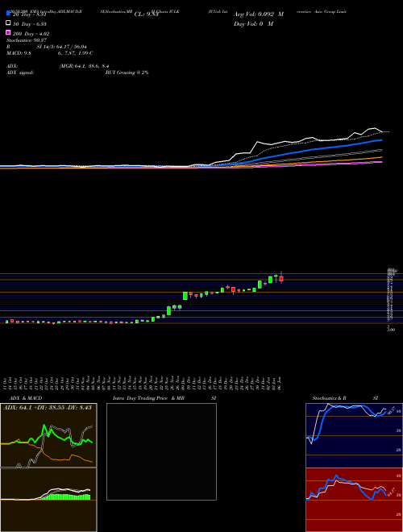Click the 'Day Vol: 0 M' text
Image resolution: width=403 pixels, height=532 pixels.
(x=253, y=23)
